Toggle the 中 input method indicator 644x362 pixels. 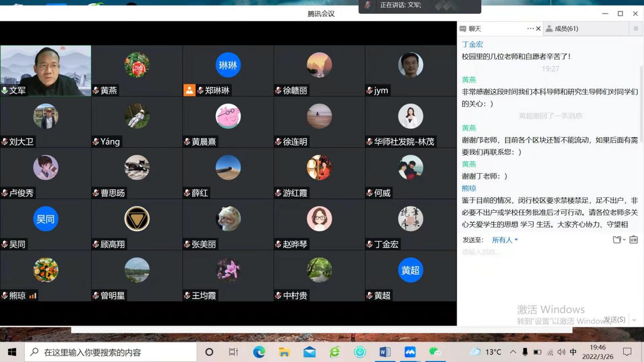pyautogui.click(x=573, y=352)
